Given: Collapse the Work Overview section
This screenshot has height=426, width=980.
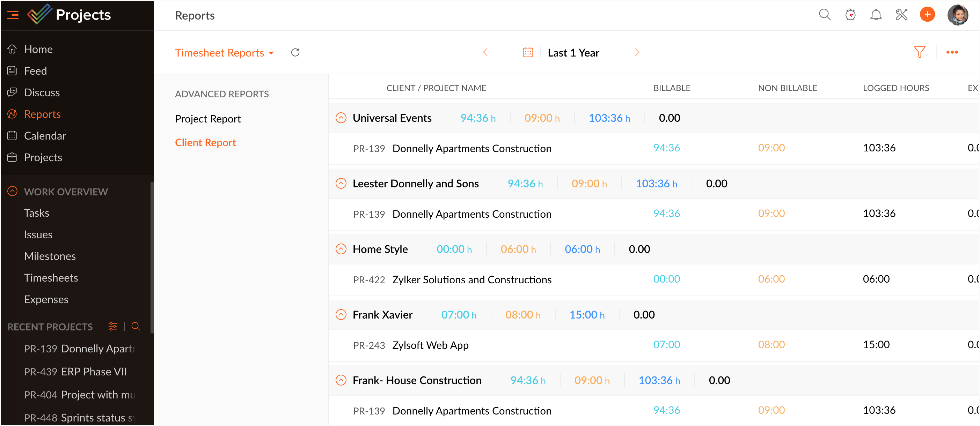Looking at the screenshot, I should (13, 191).
